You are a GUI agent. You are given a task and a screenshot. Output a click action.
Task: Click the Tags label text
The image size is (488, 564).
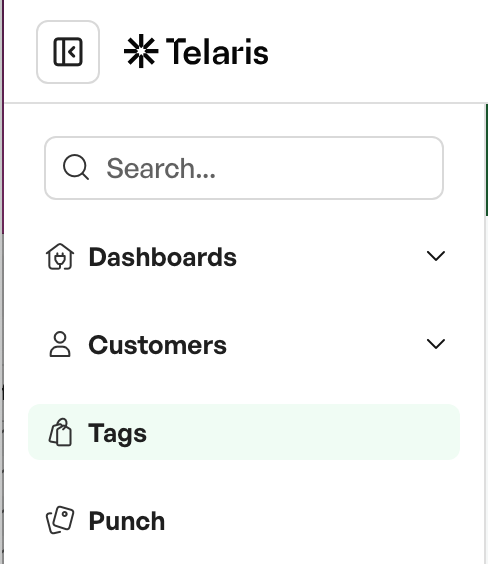(x=118, y=433)
